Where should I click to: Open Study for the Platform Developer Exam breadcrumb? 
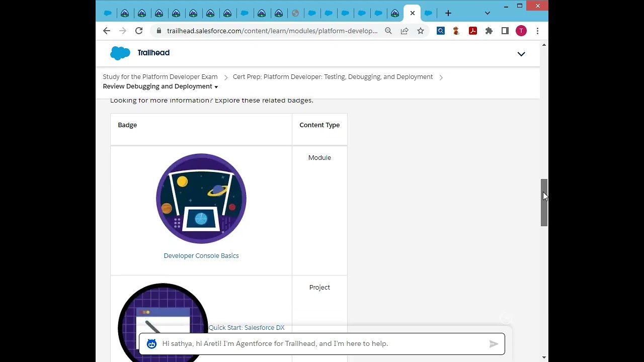tap(160, 77)
